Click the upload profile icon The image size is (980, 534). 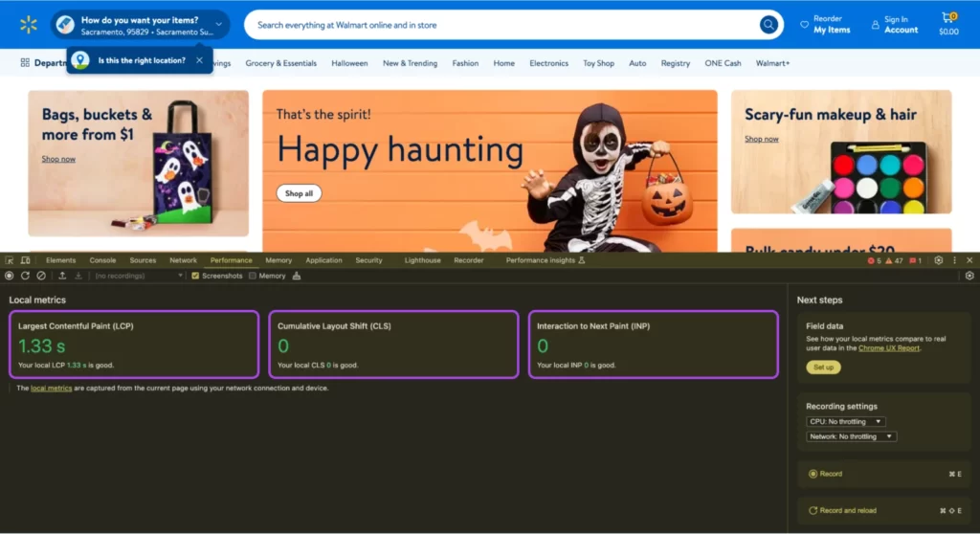pos(63,276)
